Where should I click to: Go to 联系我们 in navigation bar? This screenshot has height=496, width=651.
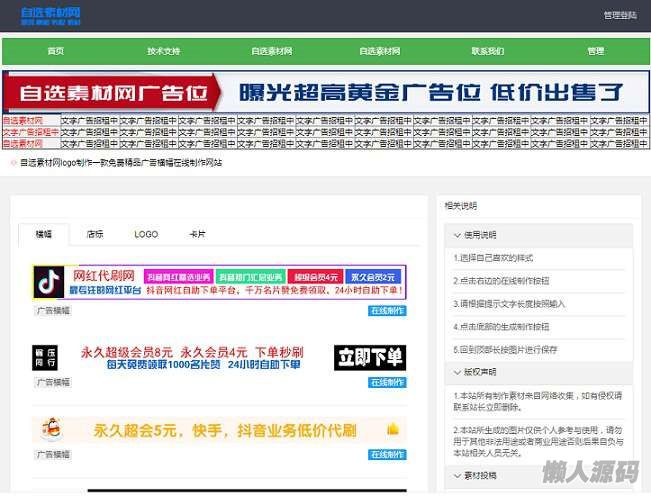[488, 51]
